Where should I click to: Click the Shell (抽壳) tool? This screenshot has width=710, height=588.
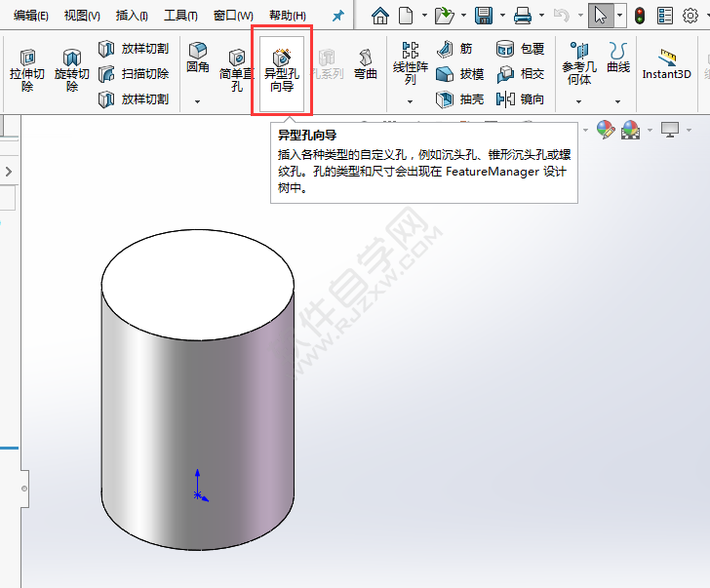click(x=460, y=99)
